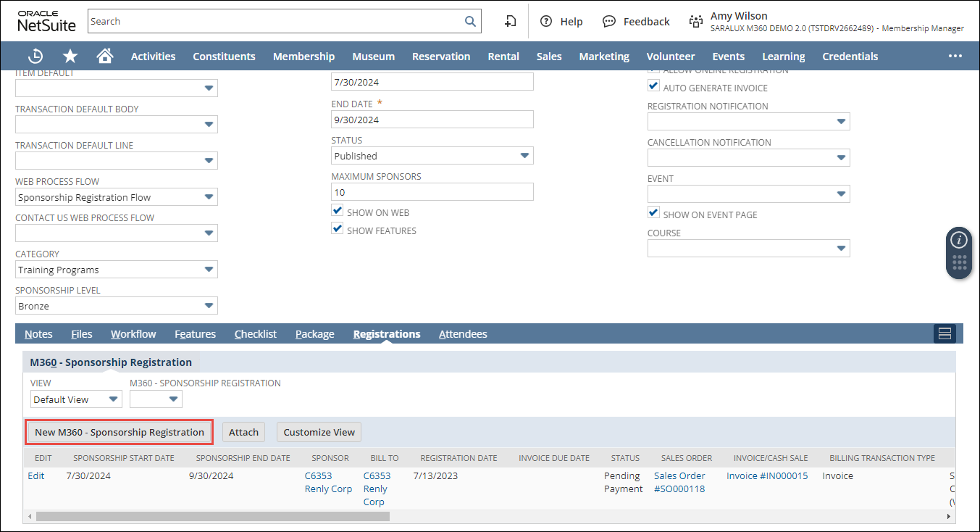The height and width of the screenshot is (532, 980).
Task: Disable the Show Features checkbox
Action: pyautogui.click(x=338, y=229)
